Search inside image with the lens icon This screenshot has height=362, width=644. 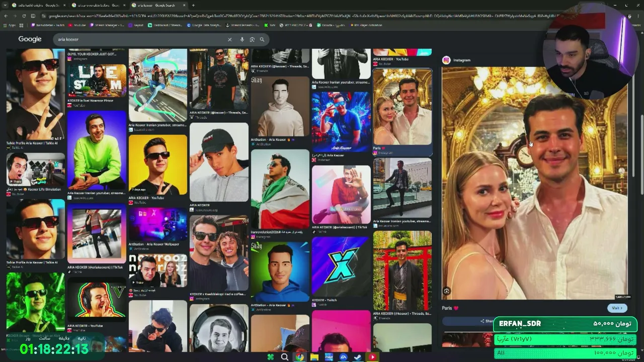(447, 291)
